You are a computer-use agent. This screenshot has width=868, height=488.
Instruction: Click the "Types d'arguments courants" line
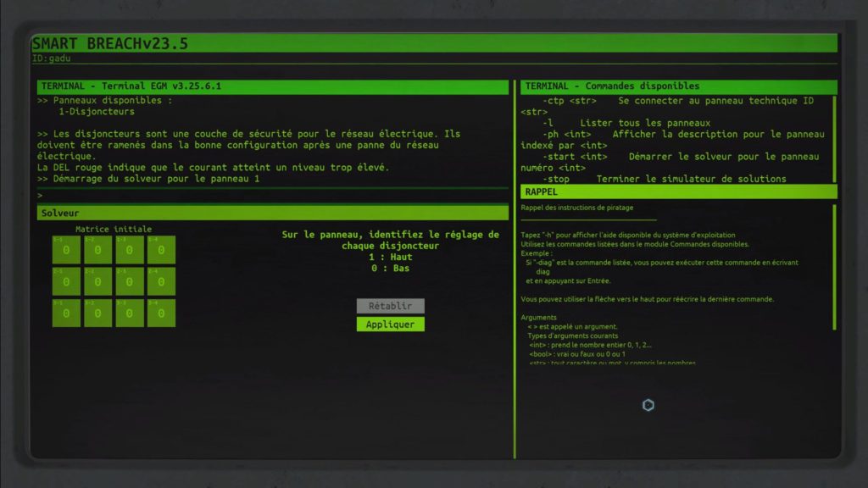tap(572, 335)
